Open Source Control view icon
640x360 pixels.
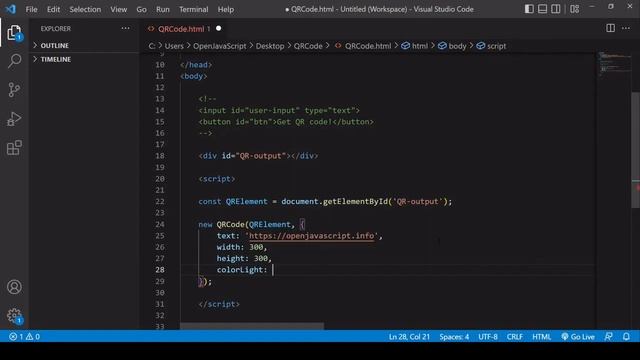14,89
